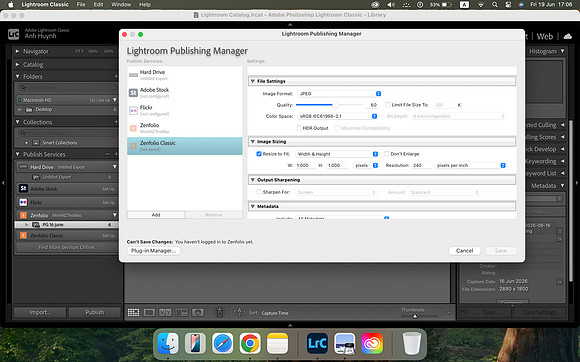Image resolution: width=580 pixels, height=362 pixels.
Task: Click the cloud sync icon
Action: 567,36
